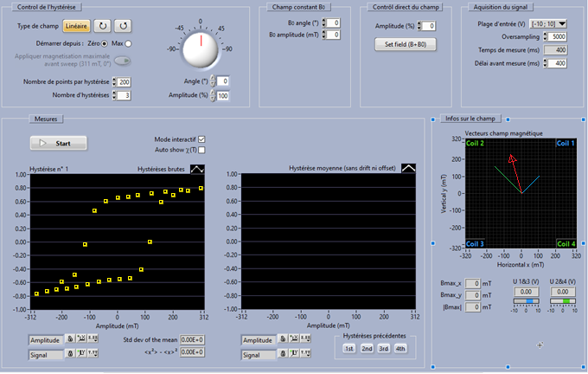Check the Auto show χ(T) checkbox
588x374 pixels.
pos(201,150)
